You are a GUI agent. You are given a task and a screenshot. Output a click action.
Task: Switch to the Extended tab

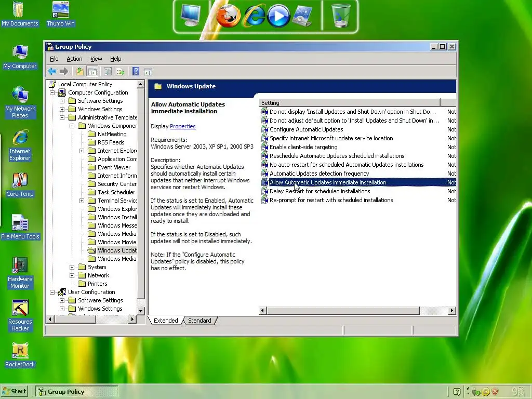(x=166, y=321)
